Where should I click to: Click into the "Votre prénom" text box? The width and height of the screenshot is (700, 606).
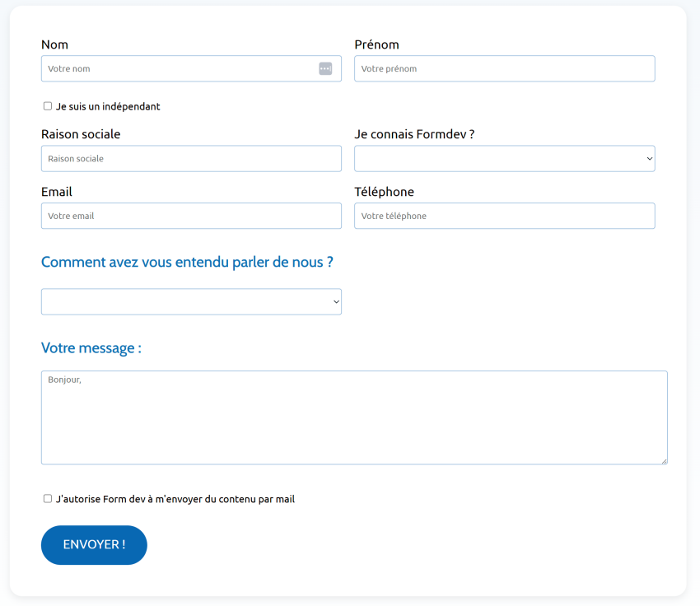pos(504,68)
